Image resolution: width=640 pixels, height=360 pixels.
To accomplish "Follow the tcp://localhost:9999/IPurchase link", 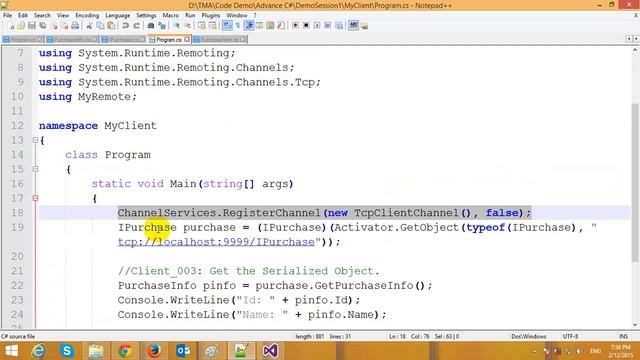I will (x=216, y=242).
